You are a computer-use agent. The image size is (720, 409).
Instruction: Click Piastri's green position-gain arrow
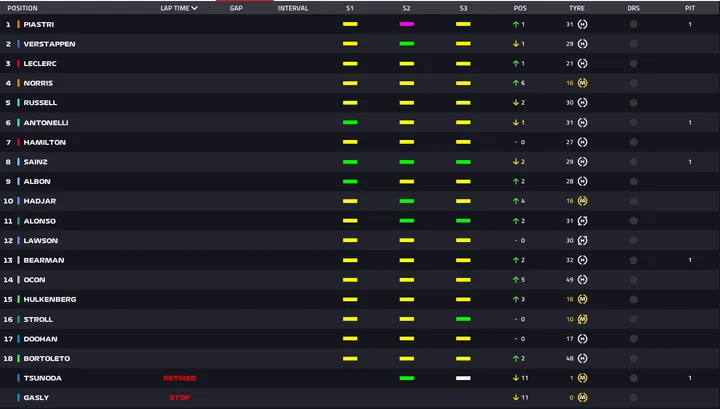[x=516, y=24]
